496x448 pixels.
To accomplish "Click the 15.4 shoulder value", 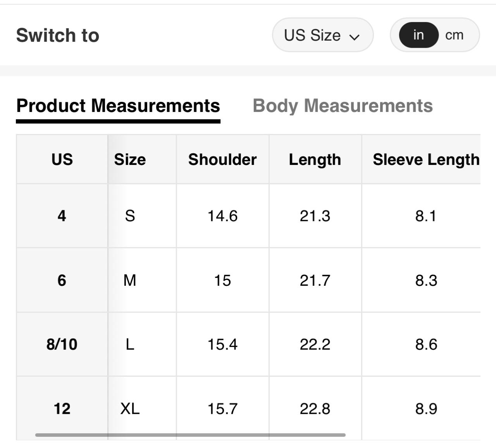I will coord(222,344).
